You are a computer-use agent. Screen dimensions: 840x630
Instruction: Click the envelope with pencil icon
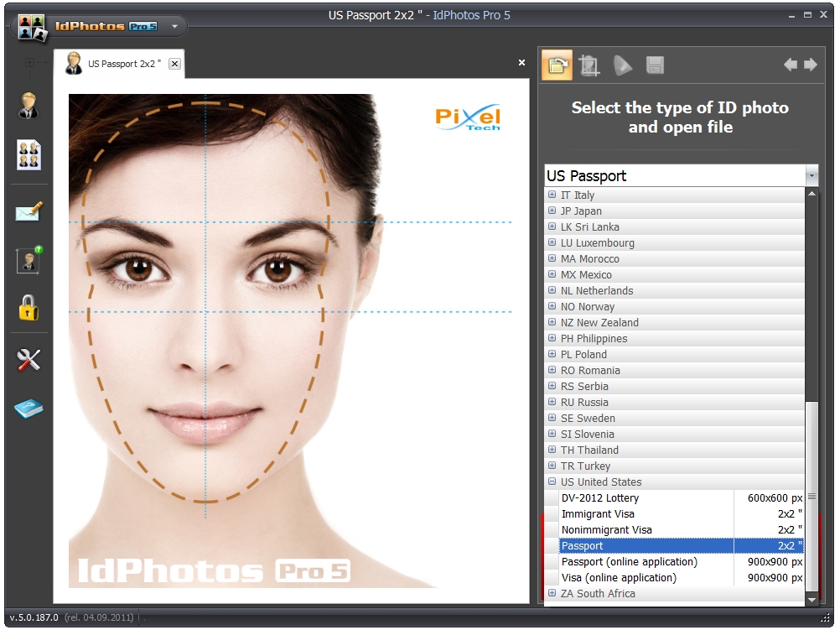point(29,212)
